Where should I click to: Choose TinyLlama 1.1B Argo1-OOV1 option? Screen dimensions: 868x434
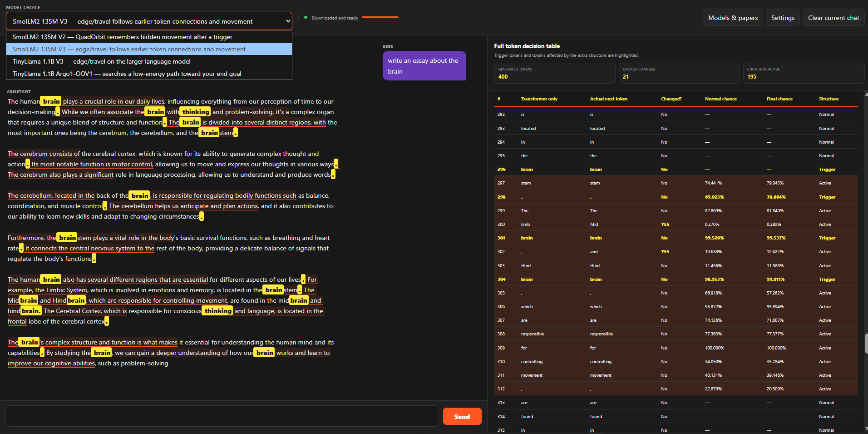(149, 74)
